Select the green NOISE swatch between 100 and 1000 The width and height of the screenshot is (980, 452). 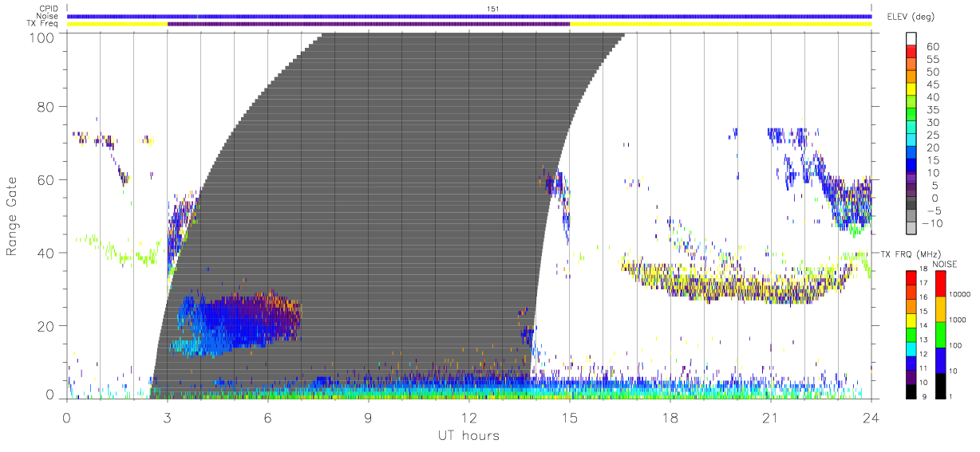[x=940, y=334]
